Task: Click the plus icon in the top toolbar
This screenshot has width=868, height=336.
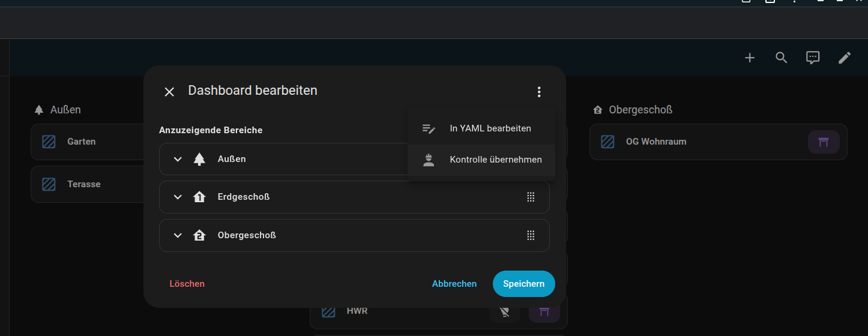Action: 750,58
